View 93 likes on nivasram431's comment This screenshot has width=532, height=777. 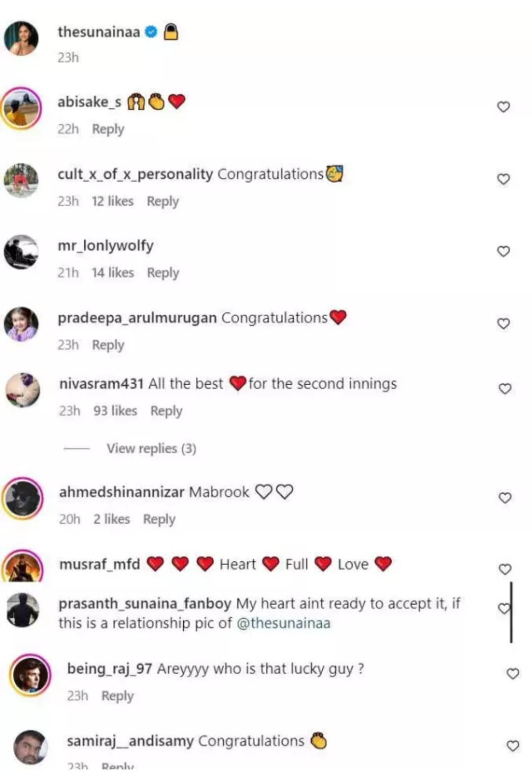(x=115, y=410)
